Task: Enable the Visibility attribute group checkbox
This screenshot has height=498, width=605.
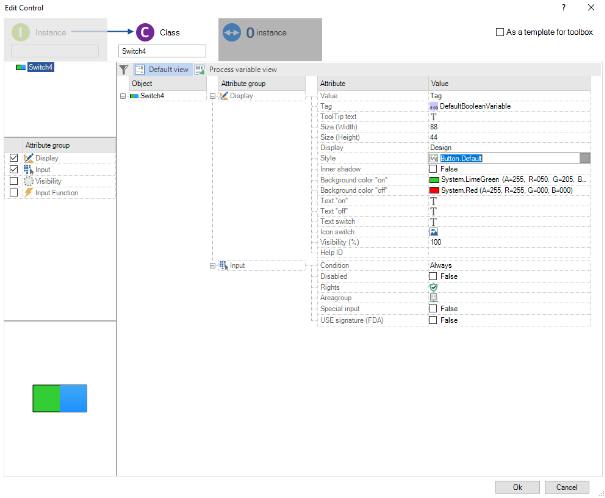Action: point(13,181)
